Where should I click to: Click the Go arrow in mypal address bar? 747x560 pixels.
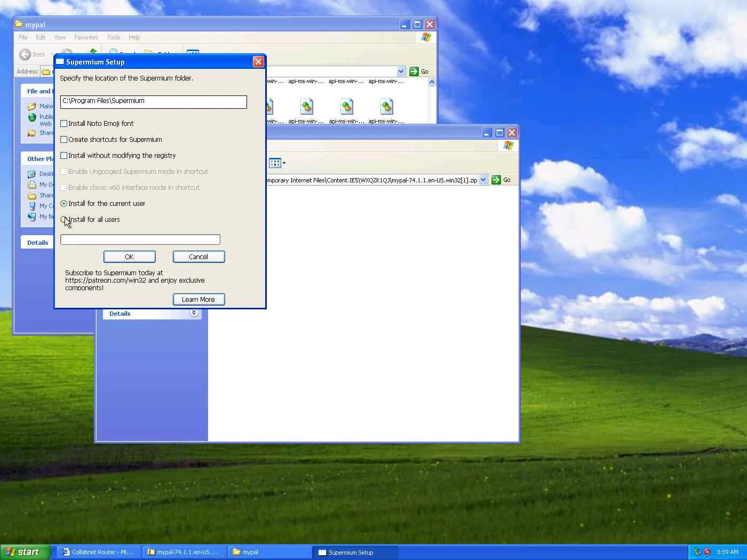(414, 71)
